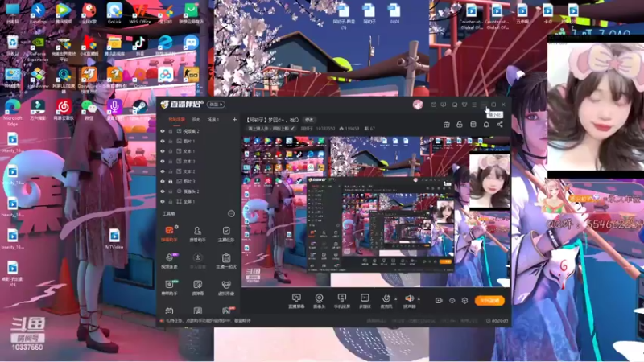Select the 0001 file on desktop
Image resolution: width=644 pixels, height=362 pixels.
(x=394, y=13)
